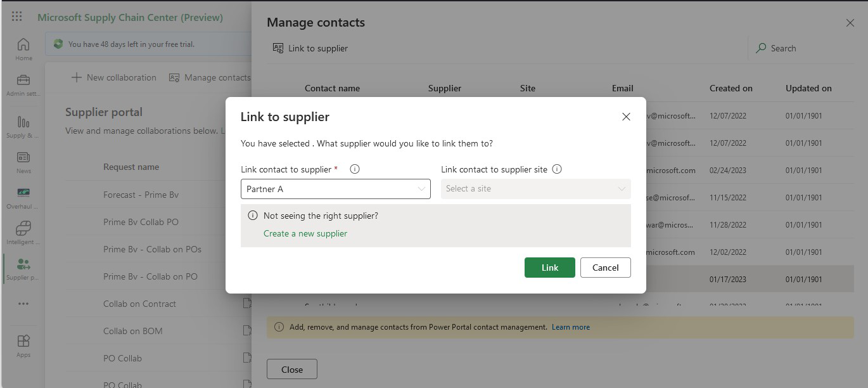Sort by Supplier column header

coord(445,88)
